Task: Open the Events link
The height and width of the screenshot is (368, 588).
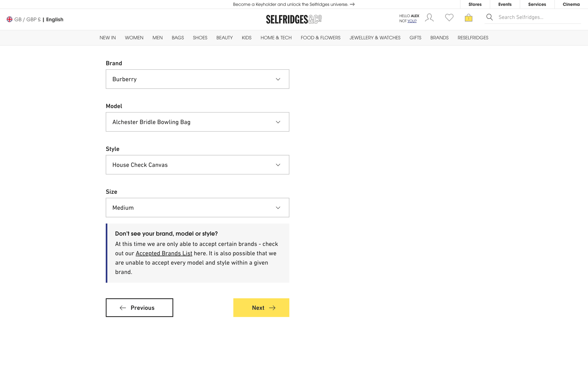Action: (x=505, y=4)
